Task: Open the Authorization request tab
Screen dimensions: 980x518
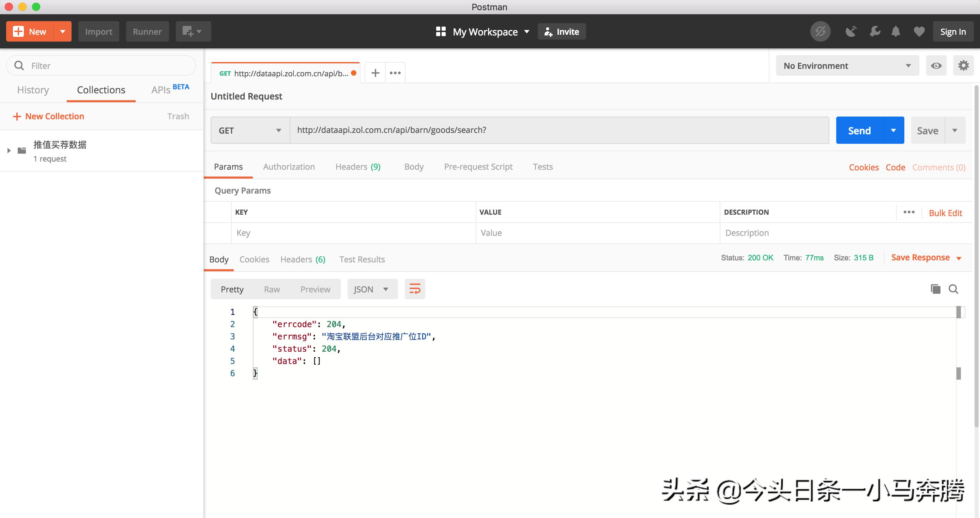Action: [x=289, y=167]
